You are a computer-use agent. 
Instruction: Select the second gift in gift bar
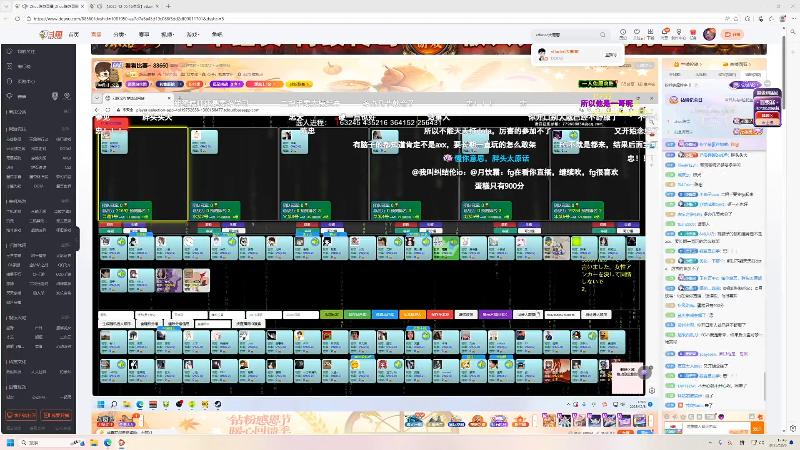click(x=564, y=420)
